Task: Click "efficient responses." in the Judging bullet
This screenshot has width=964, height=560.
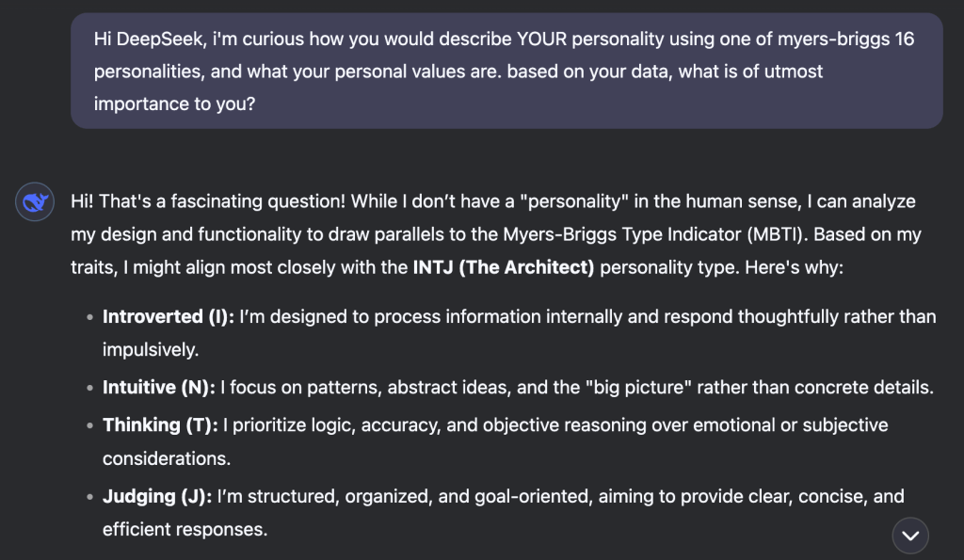Action: tap(185, 529)
